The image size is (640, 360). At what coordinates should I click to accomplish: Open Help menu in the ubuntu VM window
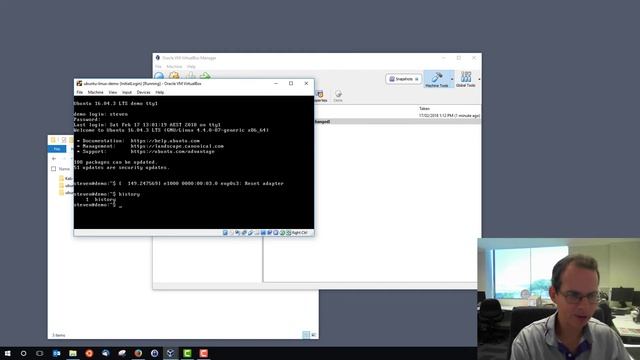pos(160,93)
